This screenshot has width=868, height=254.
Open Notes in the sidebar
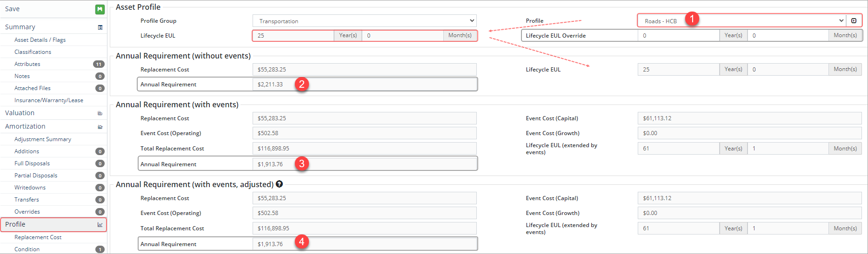pos(22,76)
